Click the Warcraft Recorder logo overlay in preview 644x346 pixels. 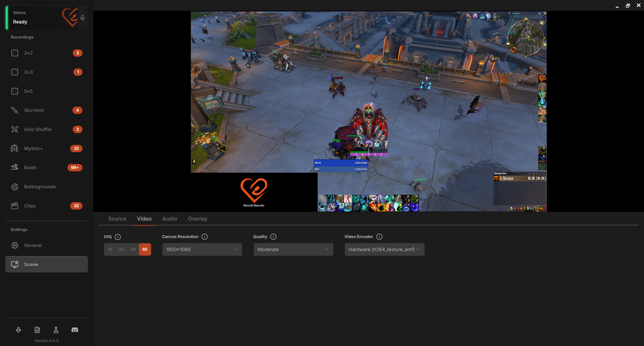coord(254,192)
